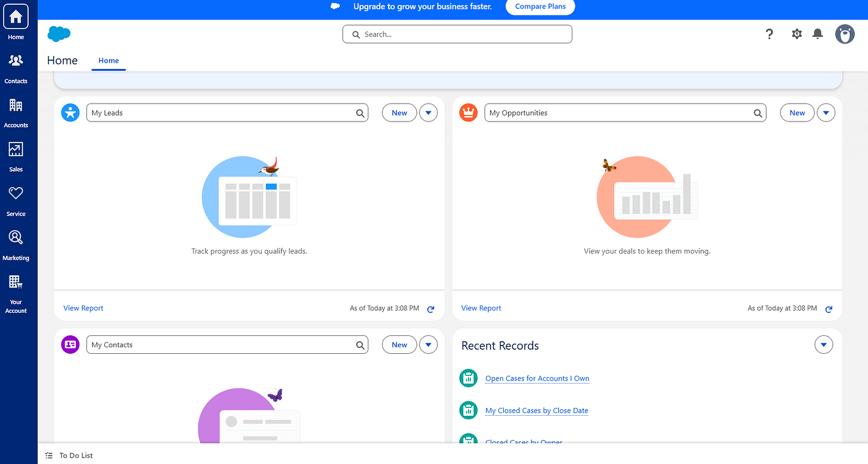Open Salesforce Help with the question mark icon

[x=769, y=34]
